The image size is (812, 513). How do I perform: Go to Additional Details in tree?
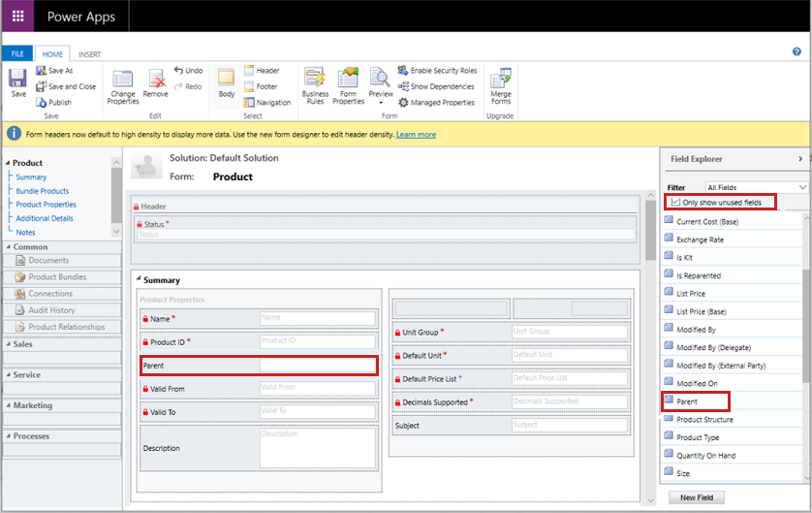coord(44,218)
